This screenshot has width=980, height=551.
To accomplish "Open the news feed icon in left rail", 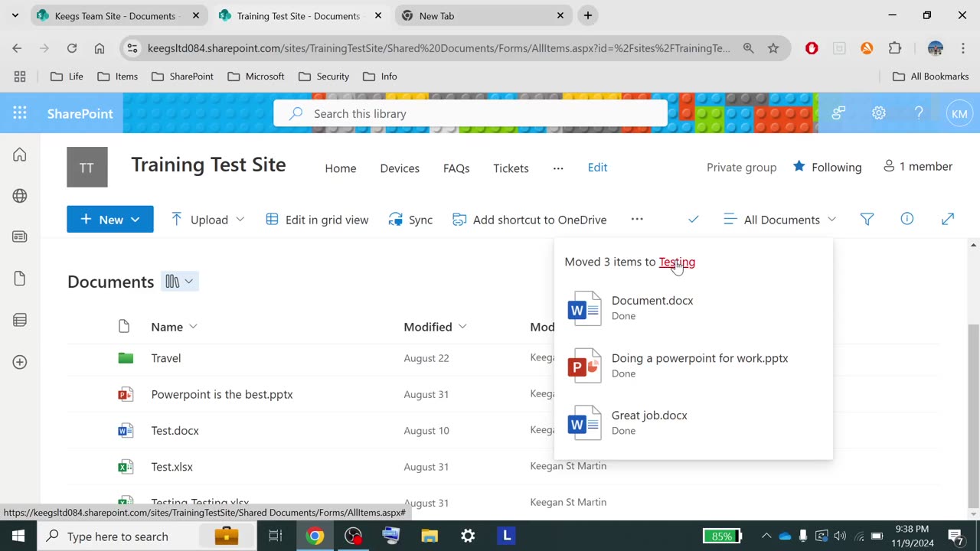I will click(20, 237).
